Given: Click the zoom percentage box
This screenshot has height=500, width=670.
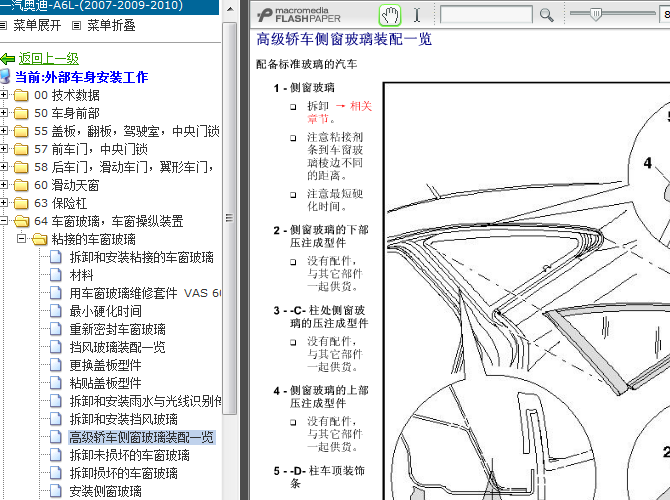Looking at the screenshot, I should tap(666, 15).
